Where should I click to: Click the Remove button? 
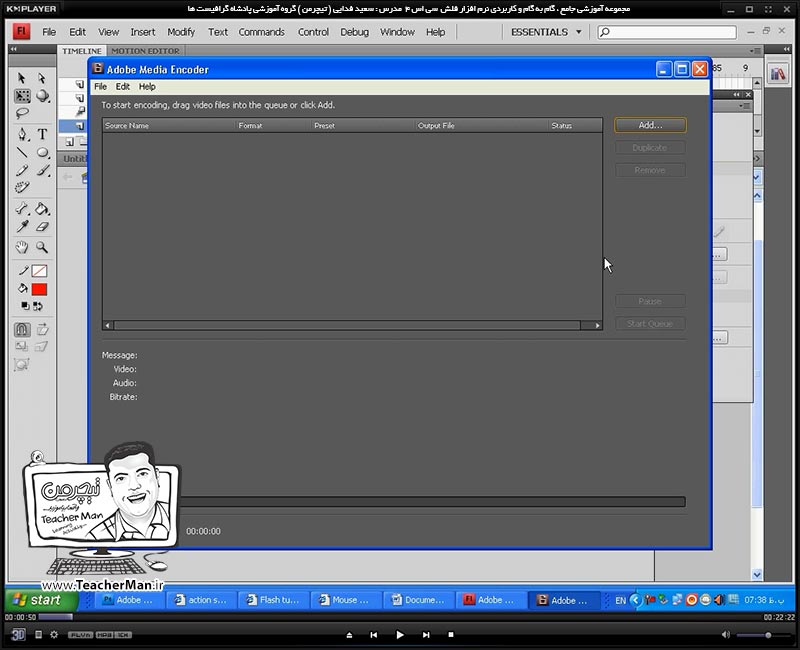tap(650, 170)
